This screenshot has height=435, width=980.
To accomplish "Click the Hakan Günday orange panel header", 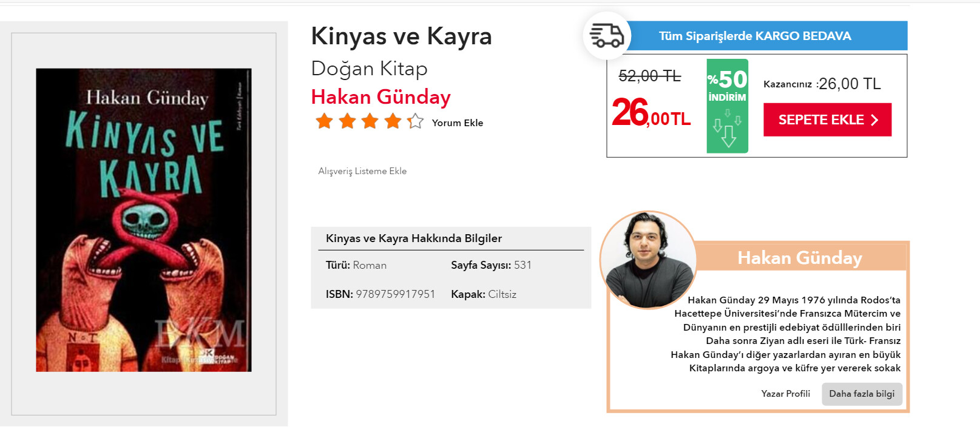I will point(799,258).
